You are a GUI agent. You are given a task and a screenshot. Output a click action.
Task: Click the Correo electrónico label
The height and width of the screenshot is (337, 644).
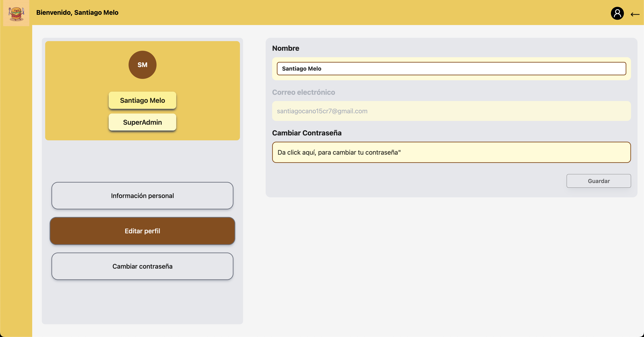303,93
